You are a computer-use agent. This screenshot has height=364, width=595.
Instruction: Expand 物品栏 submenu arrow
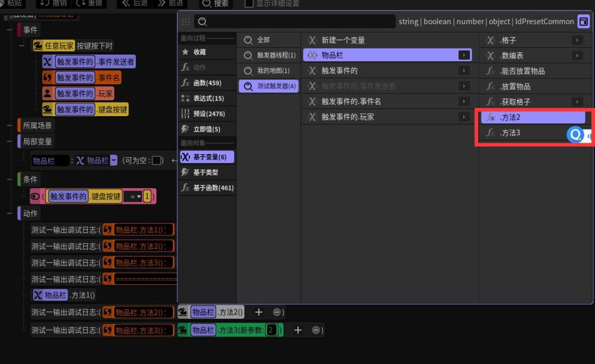tap(464, 56)
